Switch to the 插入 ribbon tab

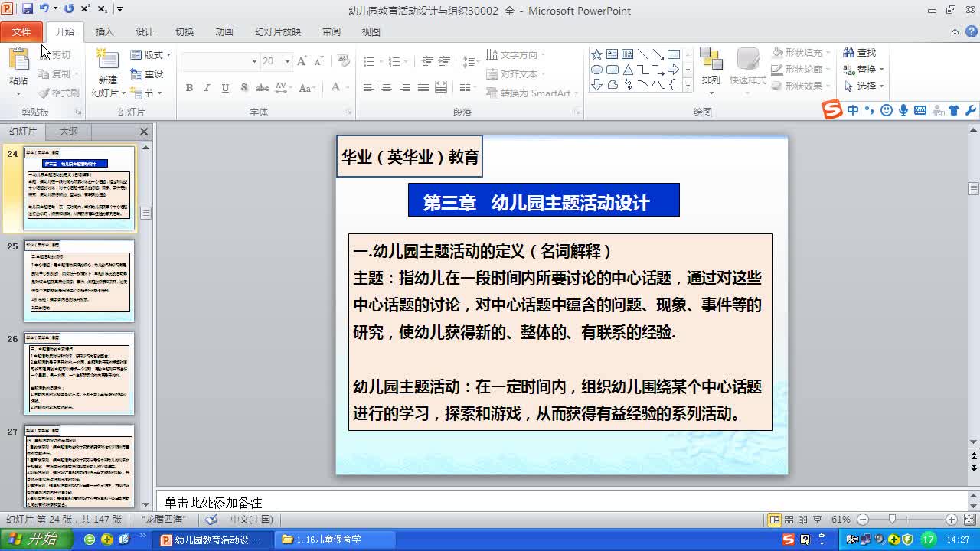[x=104, y=31]
